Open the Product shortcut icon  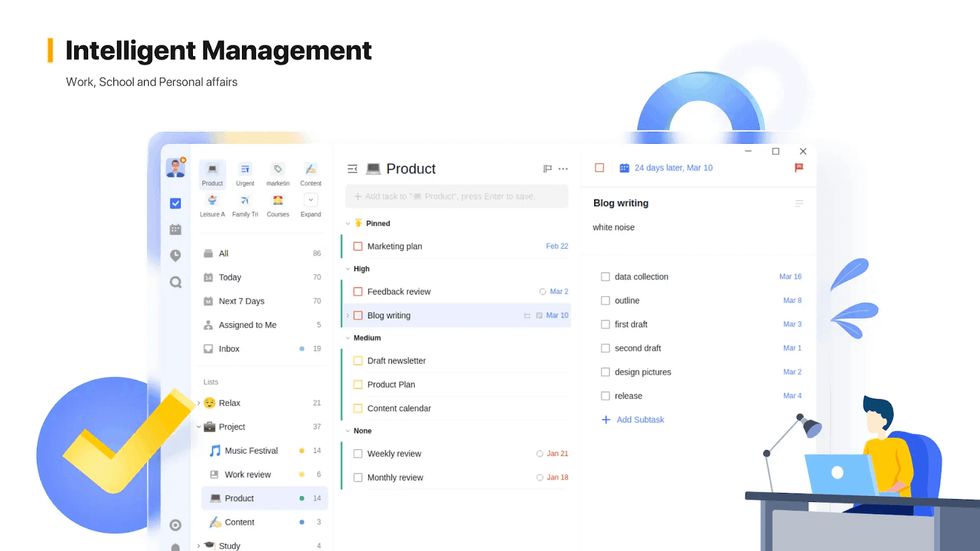212,173
